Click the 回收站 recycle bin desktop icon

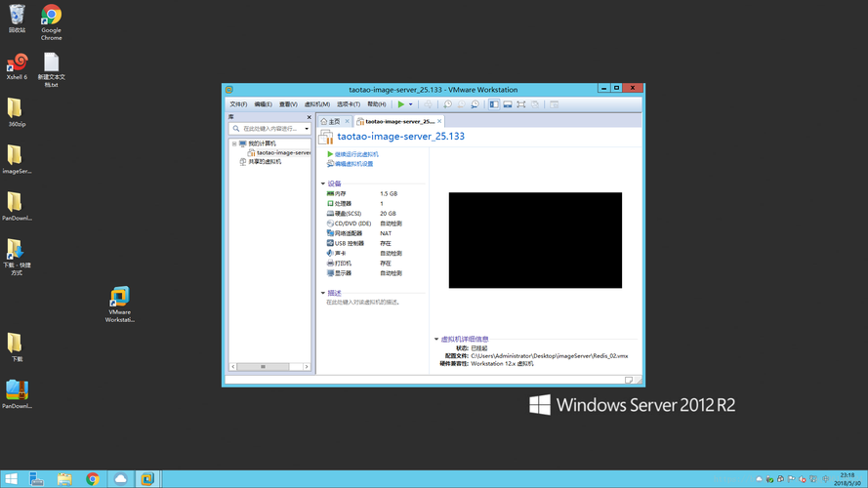coord(18,19)
